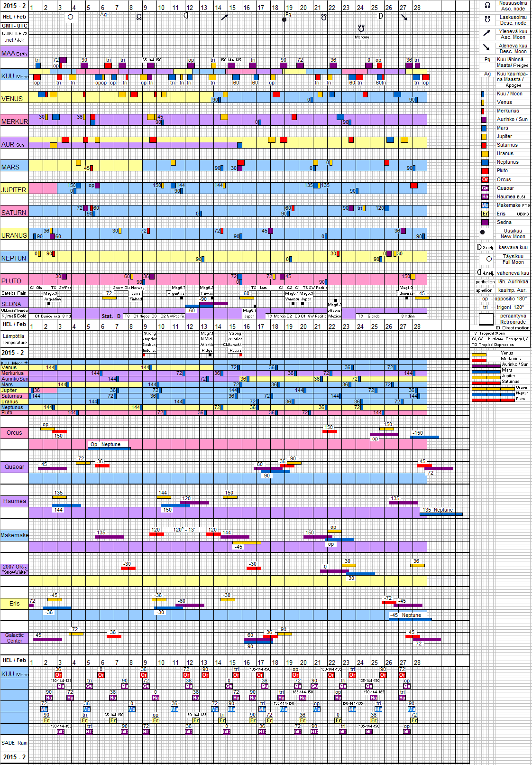The image size is (532, 765).
Task: Pick the yellow Uranus swatch in the legend
Action: coord(485,154)
